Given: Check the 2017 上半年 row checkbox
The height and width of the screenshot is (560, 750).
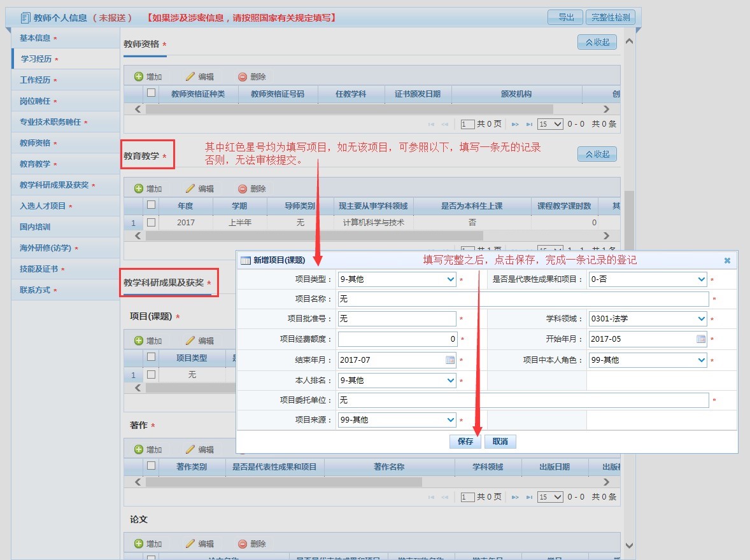Looking at the screenshot, I should click(x=151, y=223).
